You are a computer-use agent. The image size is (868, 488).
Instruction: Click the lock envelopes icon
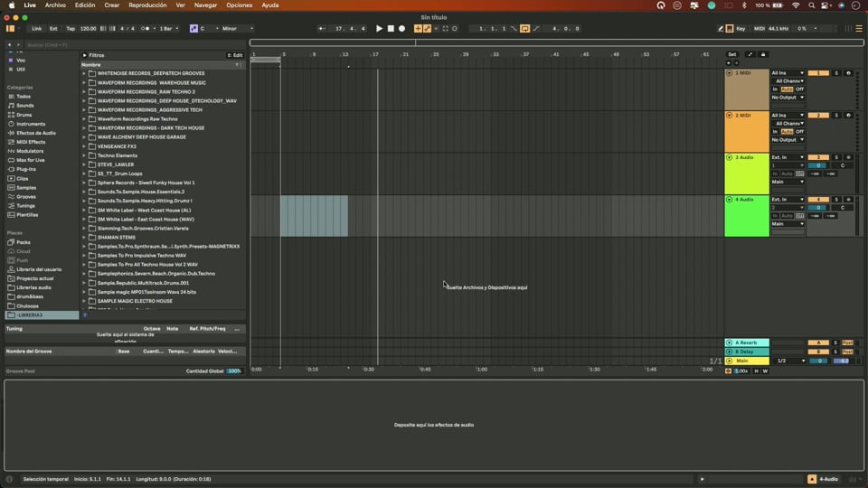(763, 54)
